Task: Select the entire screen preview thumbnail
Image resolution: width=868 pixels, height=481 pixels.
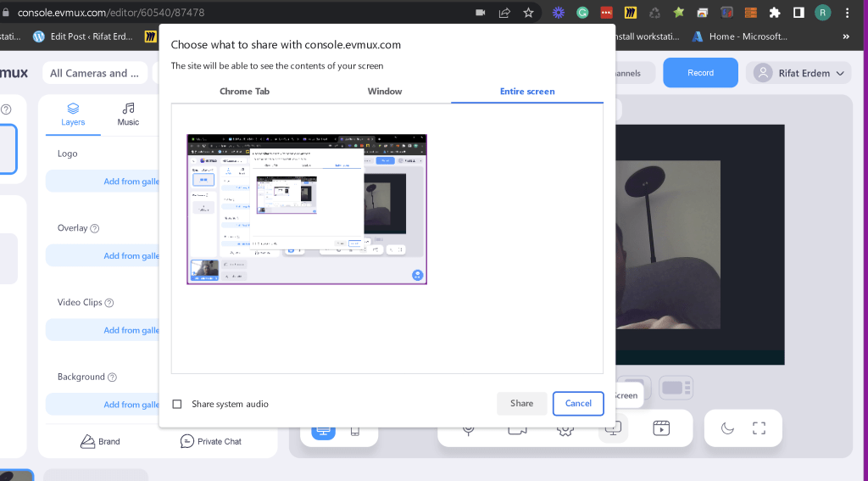Action: point(307,209)
